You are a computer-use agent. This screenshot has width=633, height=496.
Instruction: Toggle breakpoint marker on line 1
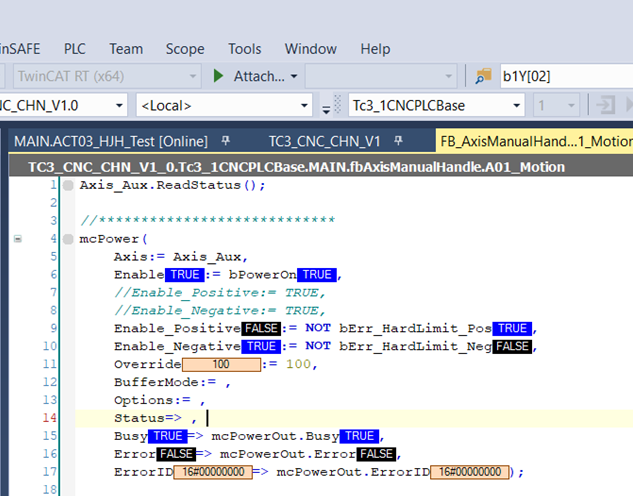pos(68,185)
